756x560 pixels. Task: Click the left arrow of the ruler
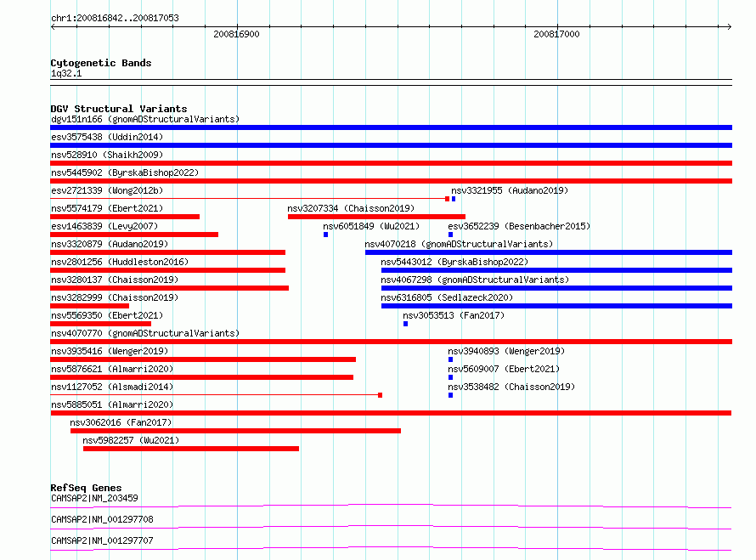pyautogui.click(x=53, y=27)
